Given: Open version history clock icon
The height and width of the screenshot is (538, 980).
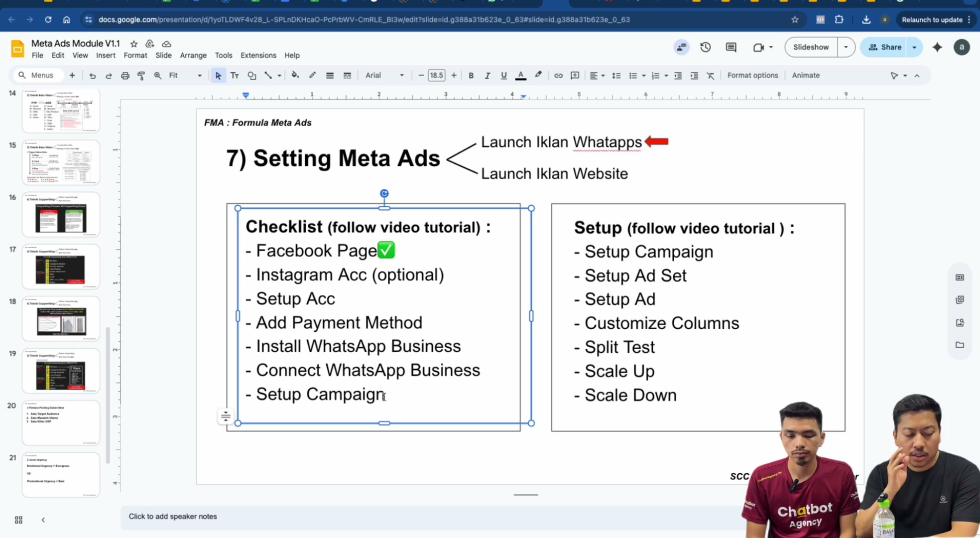Looking at the screenshot, I should pyautogui.click(x=705, y=47).
